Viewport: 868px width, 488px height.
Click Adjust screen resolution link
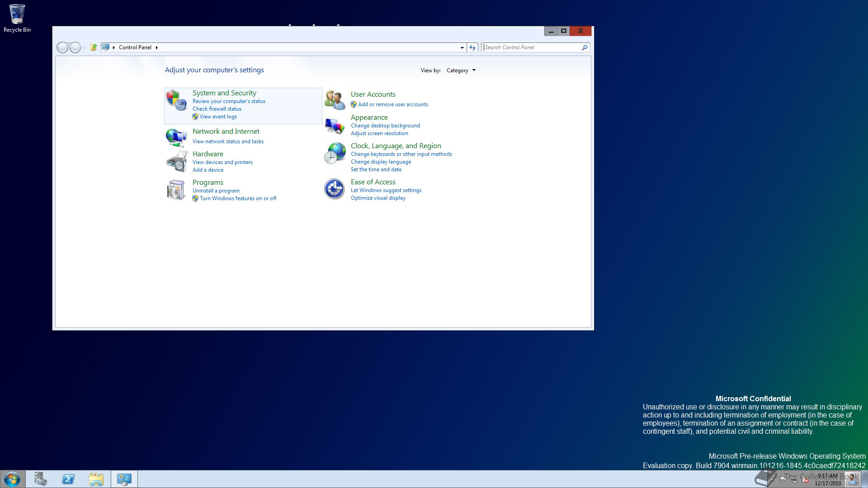point(379,133)
